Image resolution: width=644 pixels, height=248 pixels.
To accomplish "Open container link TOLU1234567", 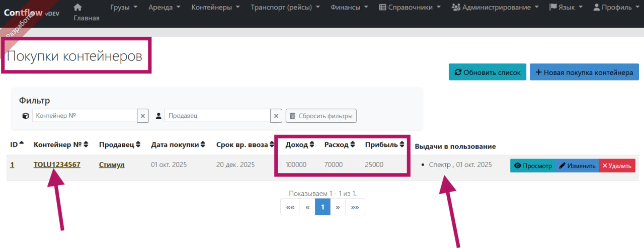I will click(x=57, y=165).
